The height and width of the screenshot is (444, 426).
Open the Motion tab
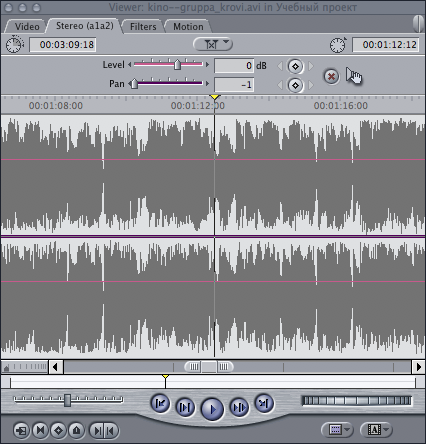pos(188,26)
